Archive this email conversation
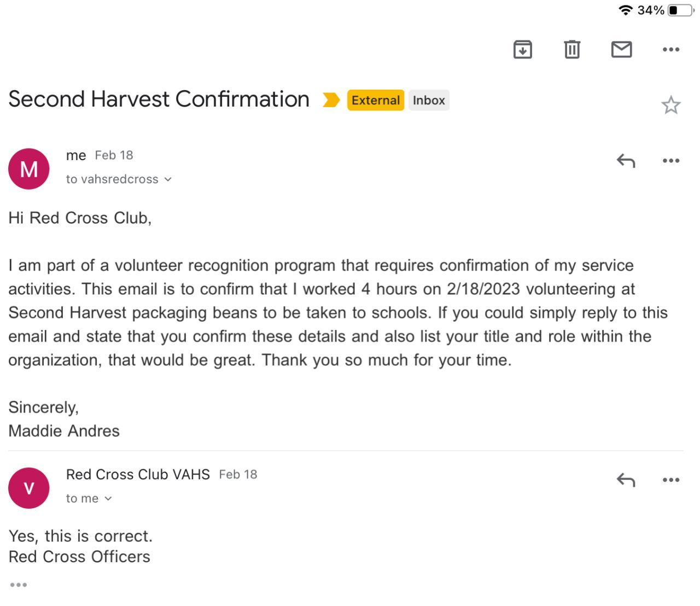 [522, 50]
